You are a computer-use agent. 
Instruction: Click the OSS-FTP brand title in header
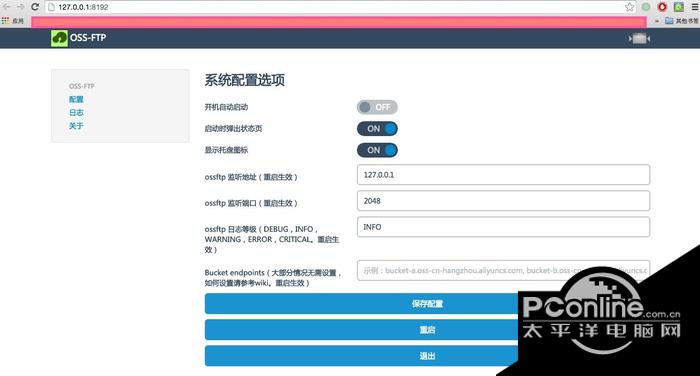click(x=88, y=38)
